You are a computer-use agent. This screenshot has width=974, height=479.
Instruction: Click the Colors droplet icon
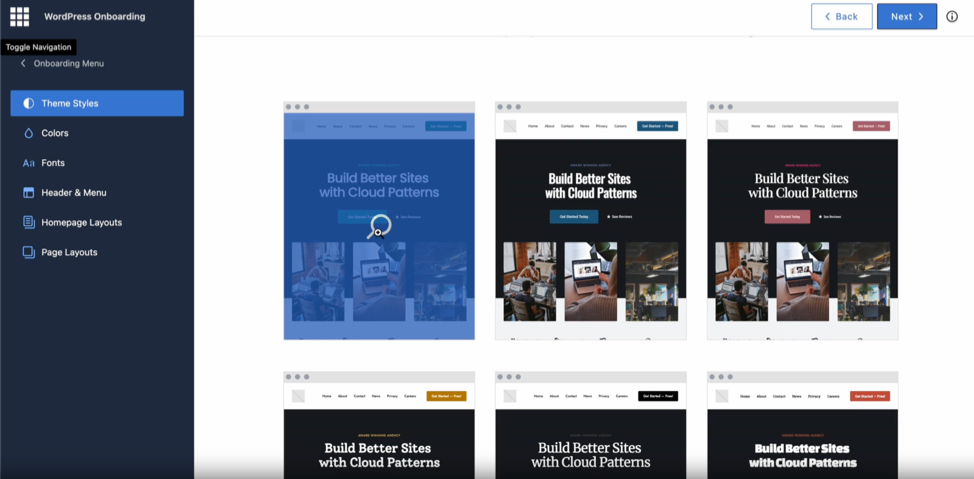(x=29, y=133)
